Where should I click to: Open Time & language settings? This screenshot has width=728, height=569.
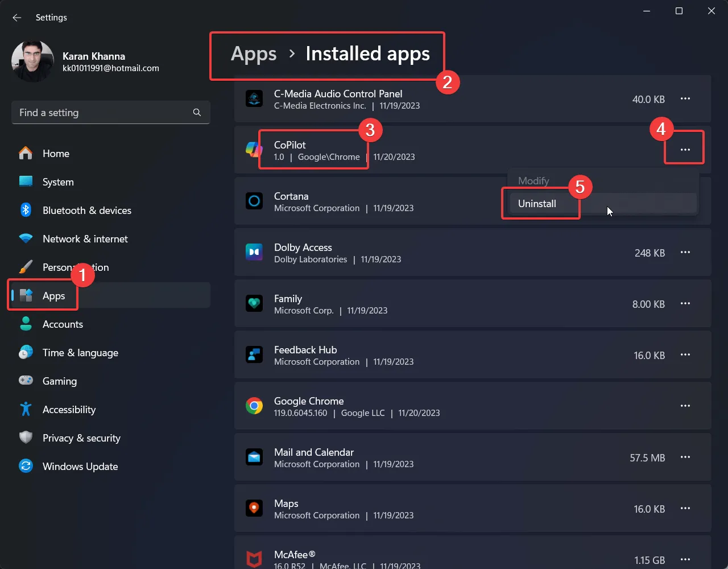point(111,353)
